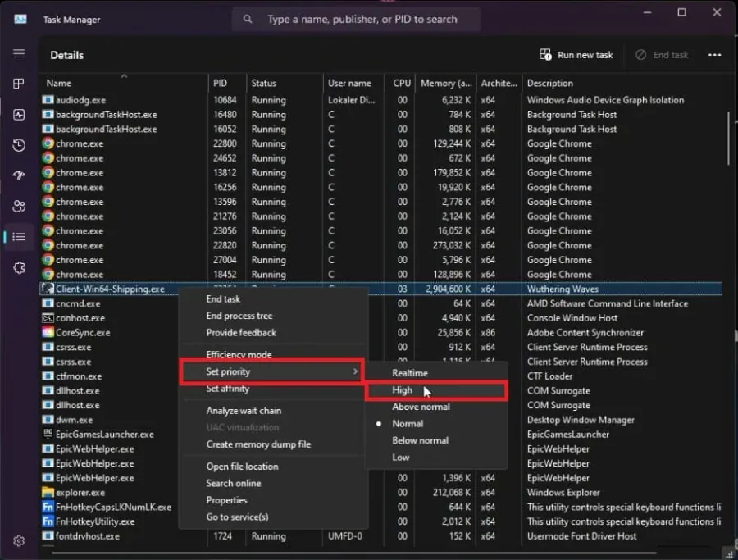
Task: Open the three-dots more options menu
Action: (x=714, y=55)
